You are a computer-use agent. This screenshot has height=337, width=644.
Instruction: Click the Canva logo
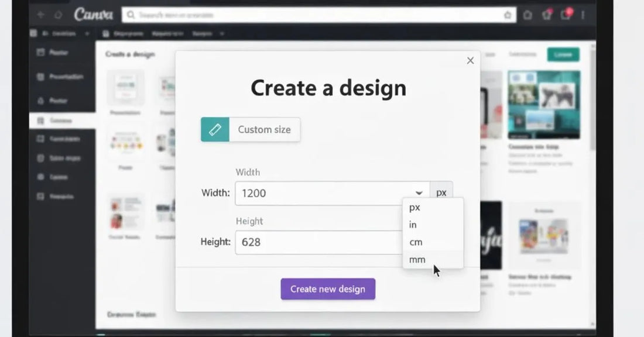coord(94,15)
